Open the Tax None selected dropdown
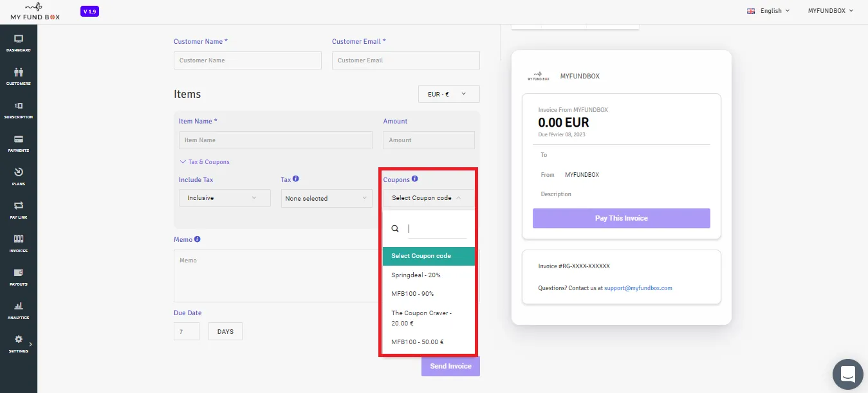The image size is (868, 393). 327,198
